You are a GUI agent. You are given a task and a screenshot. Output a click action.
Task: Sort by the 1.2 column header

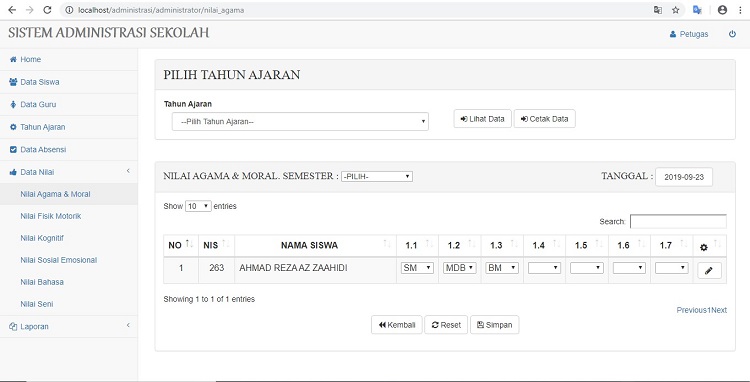point(460,245)
